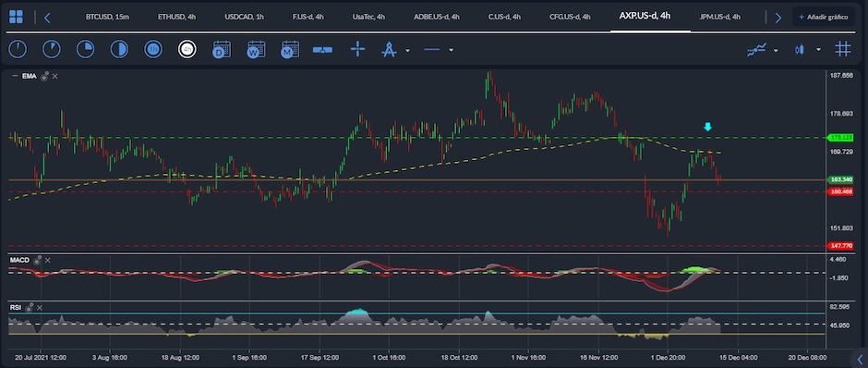Open MACD indicator settings gear
The width and height of the screenshot is (868, 368).
[38, 260]
